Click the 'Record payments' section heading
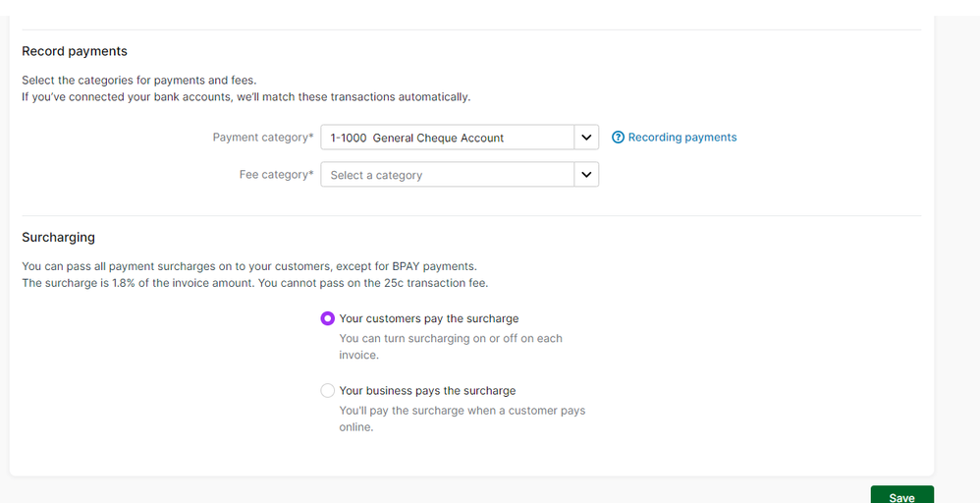Viewport: 980px width, 503px height. pyautogui.click(x=75, y=51)
